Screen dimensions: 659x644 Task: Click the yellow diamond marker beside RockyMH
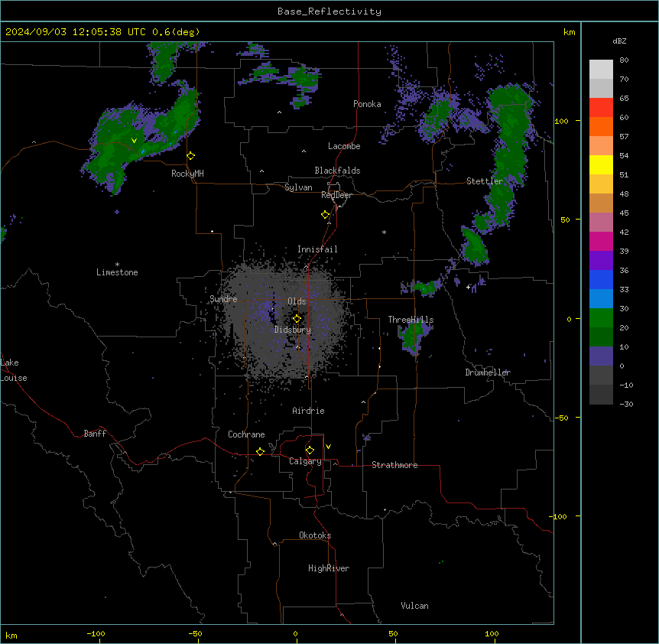(x=191, y=156)
